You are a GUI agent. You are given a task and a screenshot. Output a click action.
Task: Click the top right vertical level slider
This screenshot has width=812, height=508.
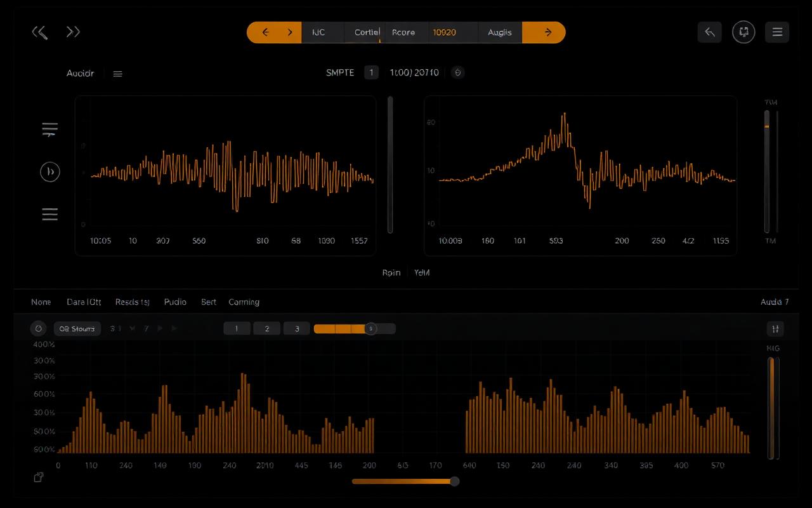point(767,171)
